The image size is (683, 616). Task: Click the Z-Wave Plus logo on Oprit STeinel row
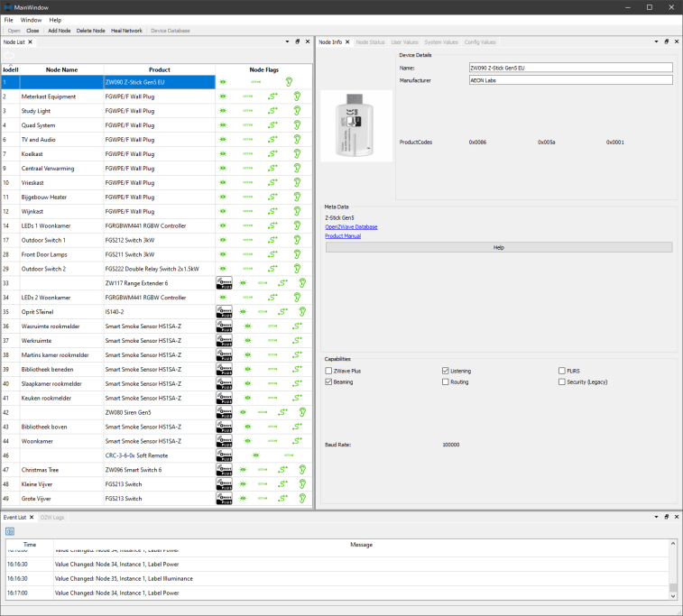pyautogui.click(x=225, y=312)
